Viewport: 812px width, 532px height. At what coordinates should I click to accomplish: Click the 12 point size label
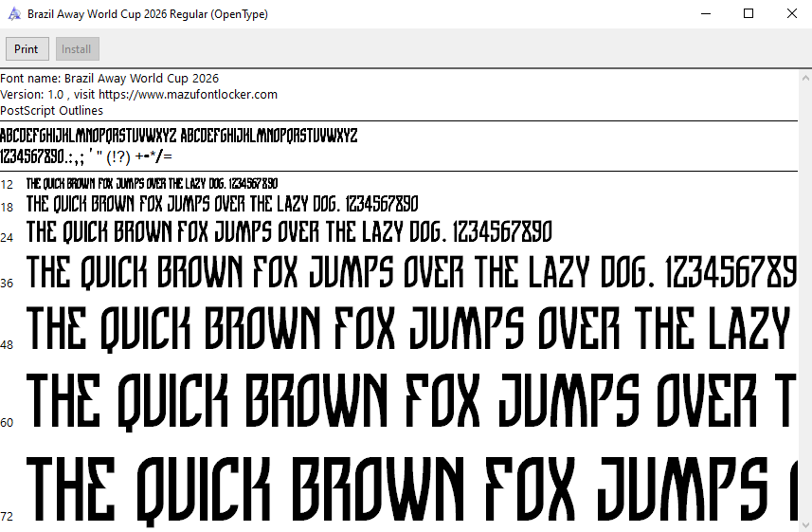(x=7, y=184)
